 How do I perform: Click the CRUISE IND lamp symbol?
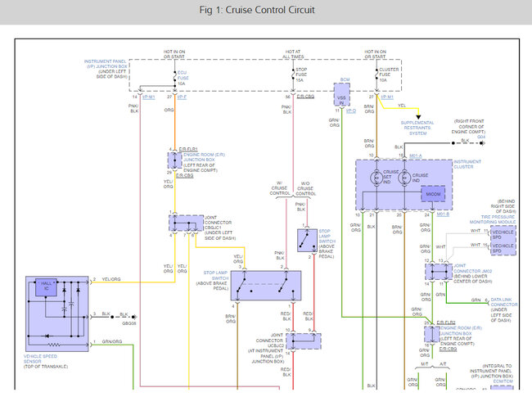click(404, 177)
